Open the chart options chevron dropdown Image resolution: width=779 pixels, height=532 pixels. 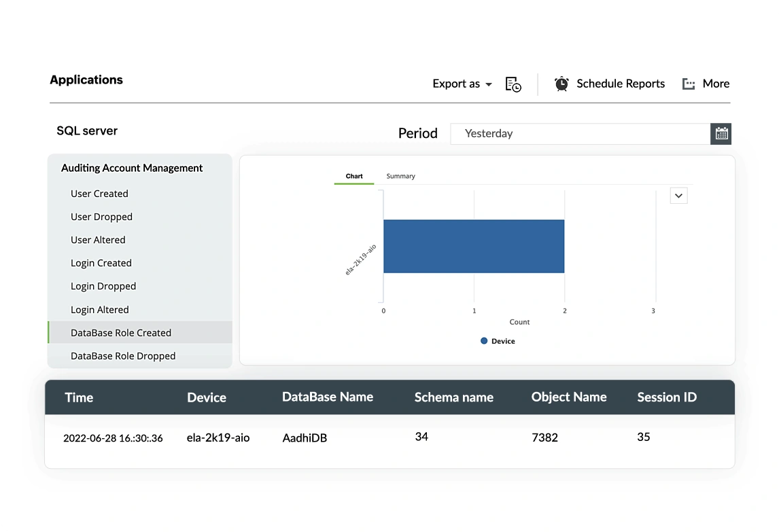pyautogui.click(x=678, y=196)
